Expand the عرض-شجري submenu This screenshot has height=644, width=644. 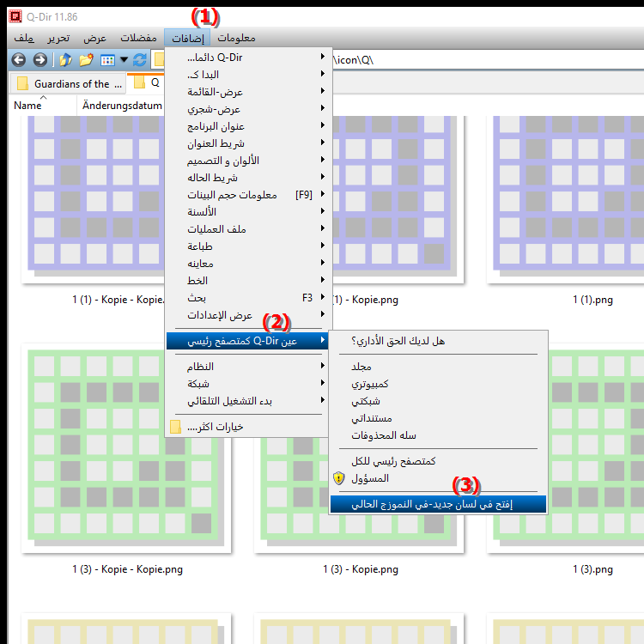click(247, 109)
